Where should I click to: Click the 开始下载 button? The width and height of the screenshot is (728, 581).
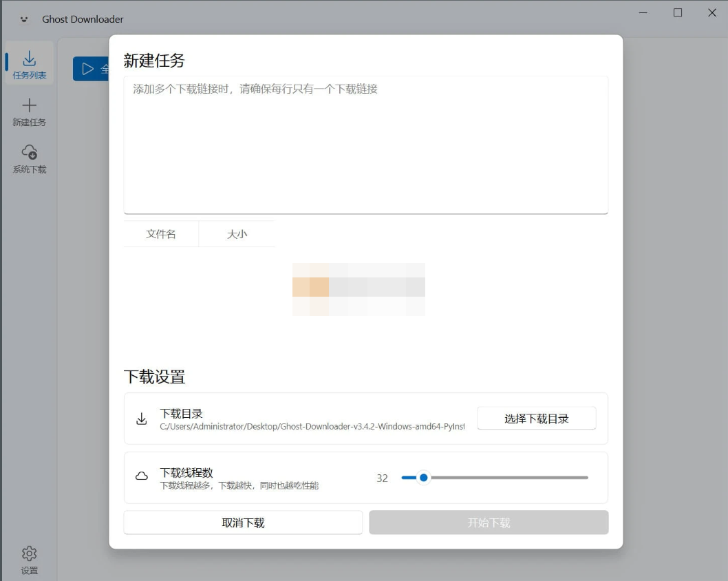(489, 522)
